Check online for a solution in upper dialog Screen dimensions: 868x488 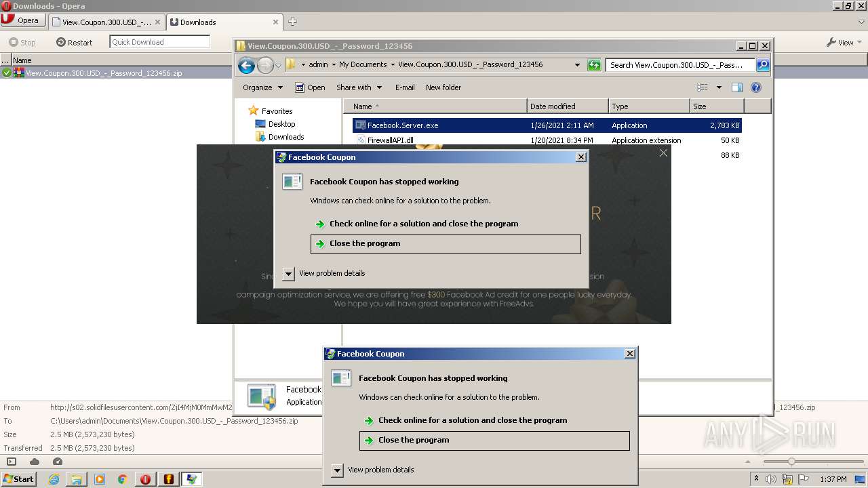click(x=446, y=224)
